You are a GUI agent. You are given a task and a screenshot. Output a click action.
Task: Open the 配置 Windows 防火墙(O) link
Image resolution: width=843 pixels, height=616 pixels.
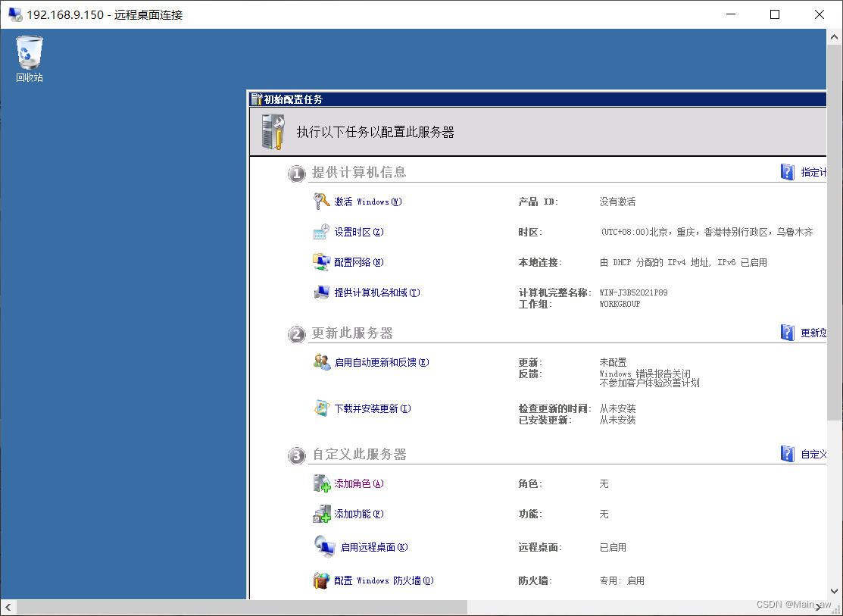point(384,580)
